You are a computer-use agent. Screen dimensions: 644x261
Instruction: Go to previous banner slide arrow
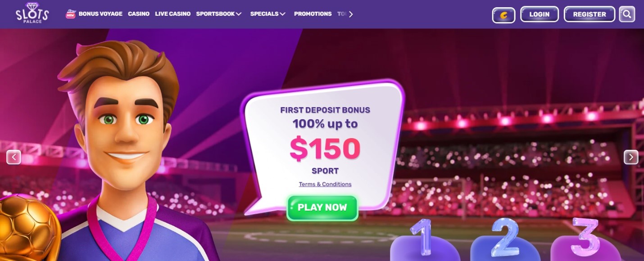tap(14, 157)
